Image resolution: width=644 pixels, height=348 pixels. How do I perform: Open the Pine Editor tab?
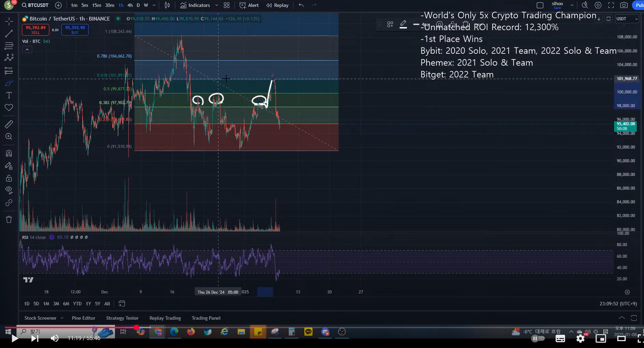coord(83,318)
